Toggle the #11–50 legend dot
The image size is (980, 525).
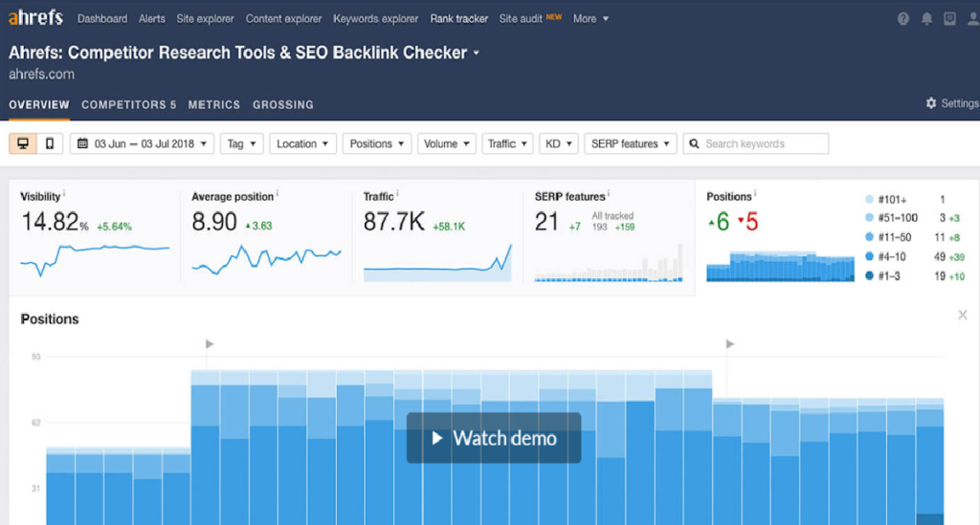869,237
